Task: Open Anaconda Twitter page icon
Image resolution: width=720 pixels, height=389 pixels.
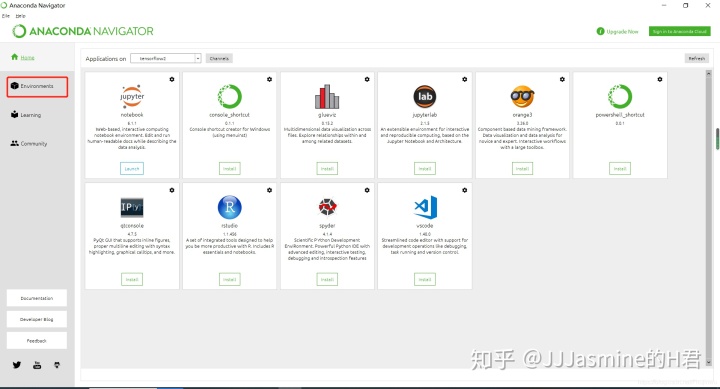Action: pyautogui.click(x=17, y=365)
